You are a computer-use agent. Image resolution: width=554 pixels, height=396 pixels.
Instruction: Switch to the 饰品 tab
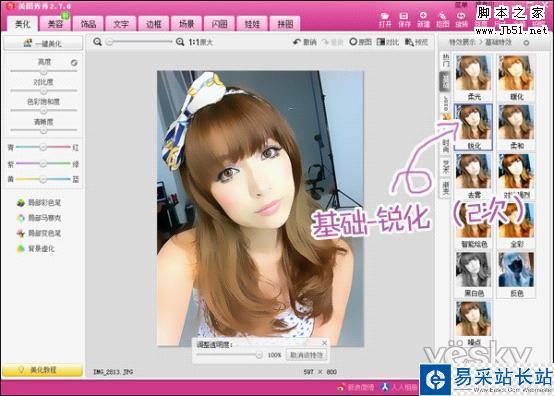click(x=88, y=24)
